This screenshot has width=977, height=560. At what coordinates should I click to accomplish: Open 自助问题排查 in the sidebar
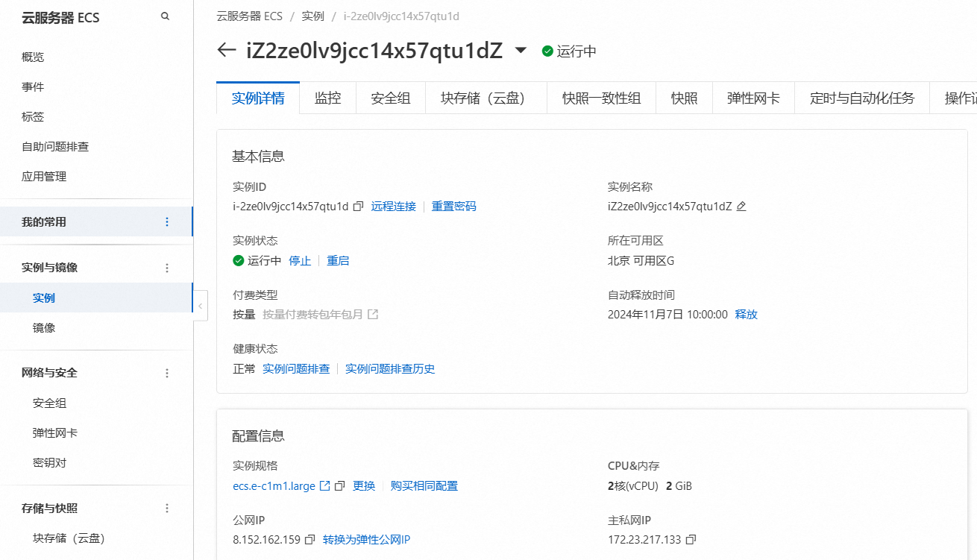[55, 147]
